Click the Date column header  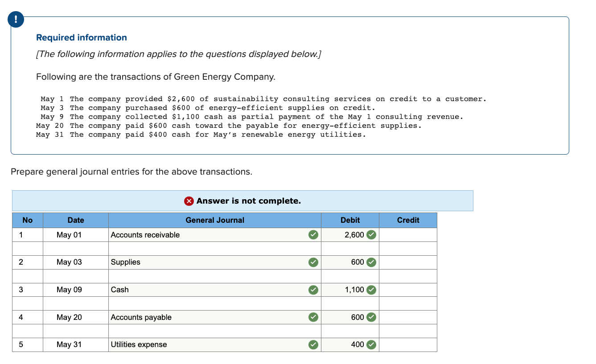pos(76,220)
